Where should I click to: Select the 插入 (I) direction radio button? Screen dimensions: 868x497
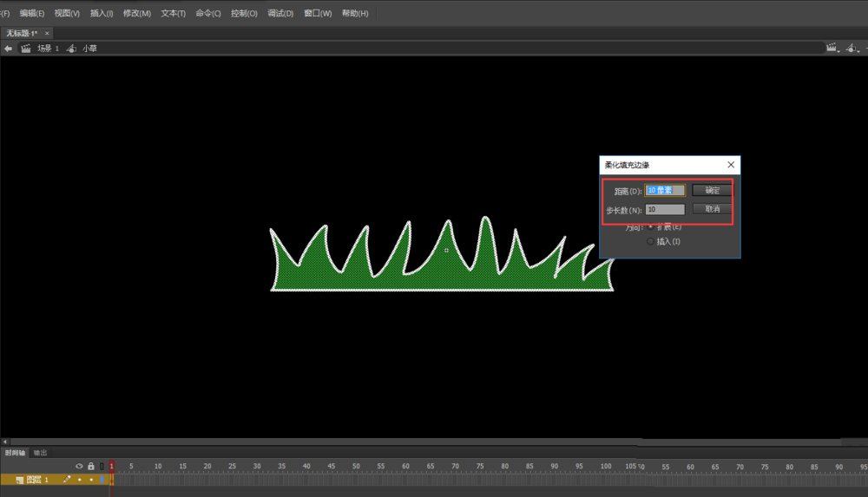(651, 242)
